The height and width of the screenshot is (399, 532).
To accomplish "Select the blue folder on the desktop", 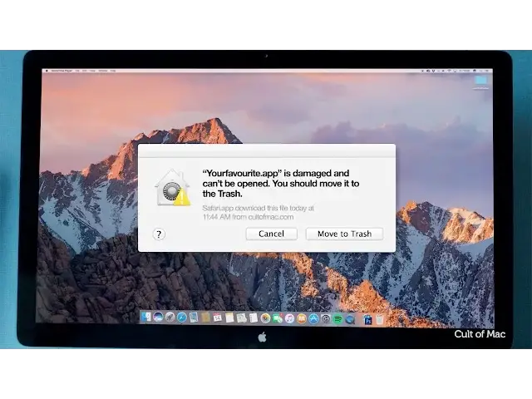I will point(480,81).
